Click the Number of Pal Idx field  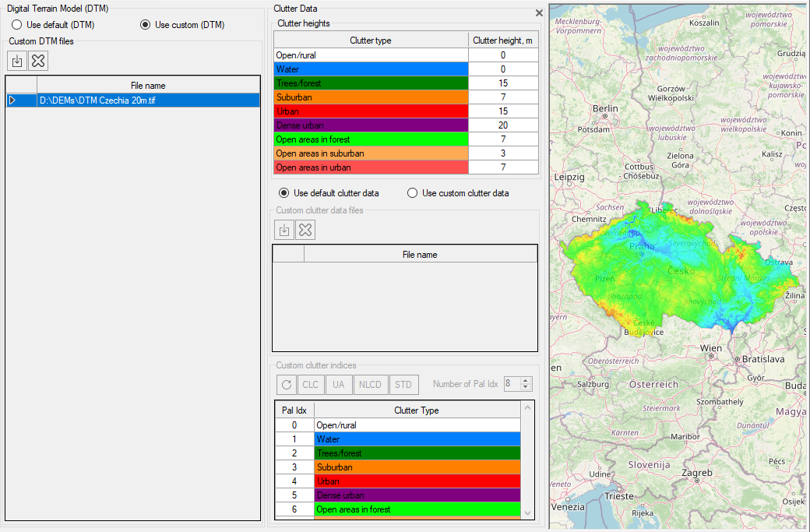512,384
